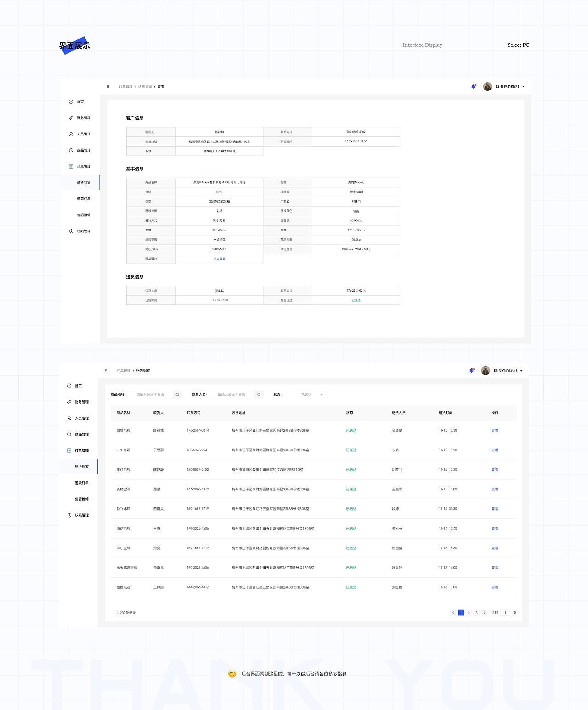
Task: Open 商品管理 in delivery list screen sidebar
Action: 78,434
